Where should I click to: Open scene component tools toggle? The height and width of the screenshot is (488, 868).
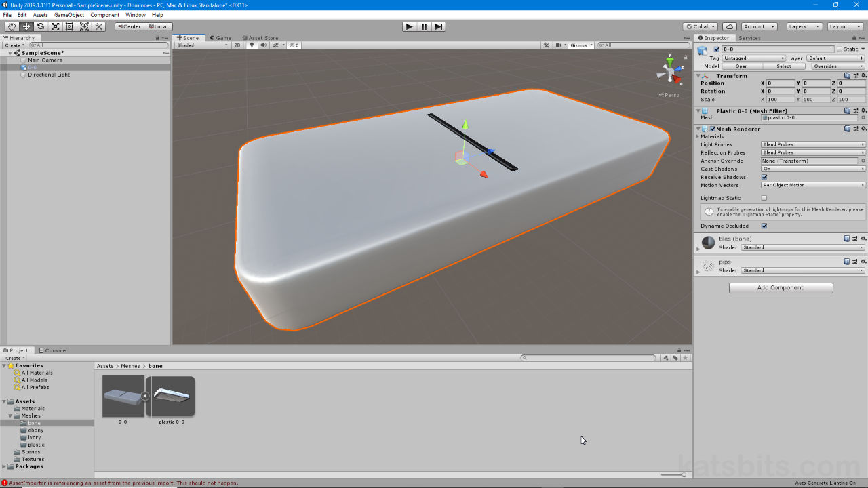[x=547, y=45]
